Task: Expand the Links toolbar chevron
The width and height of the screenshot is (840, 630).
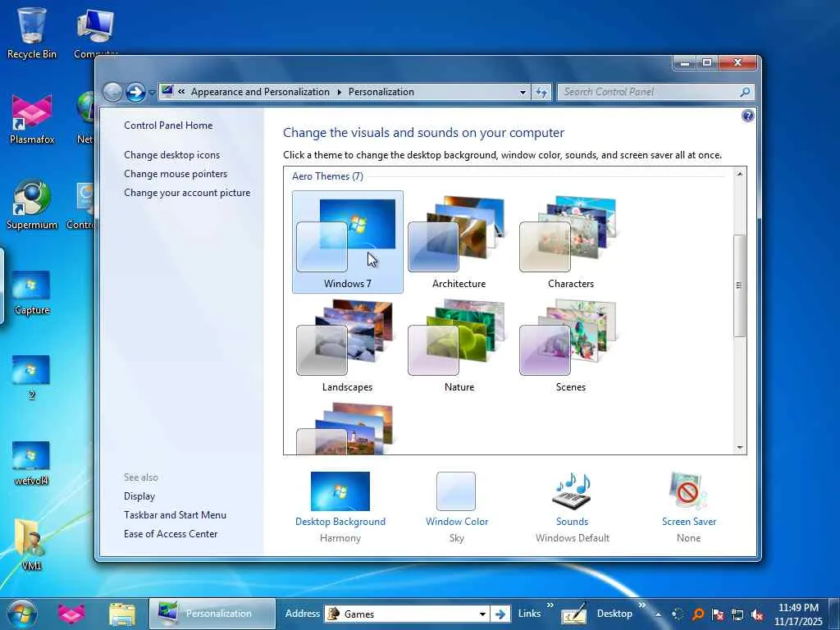Action: (x=550, y=605)
